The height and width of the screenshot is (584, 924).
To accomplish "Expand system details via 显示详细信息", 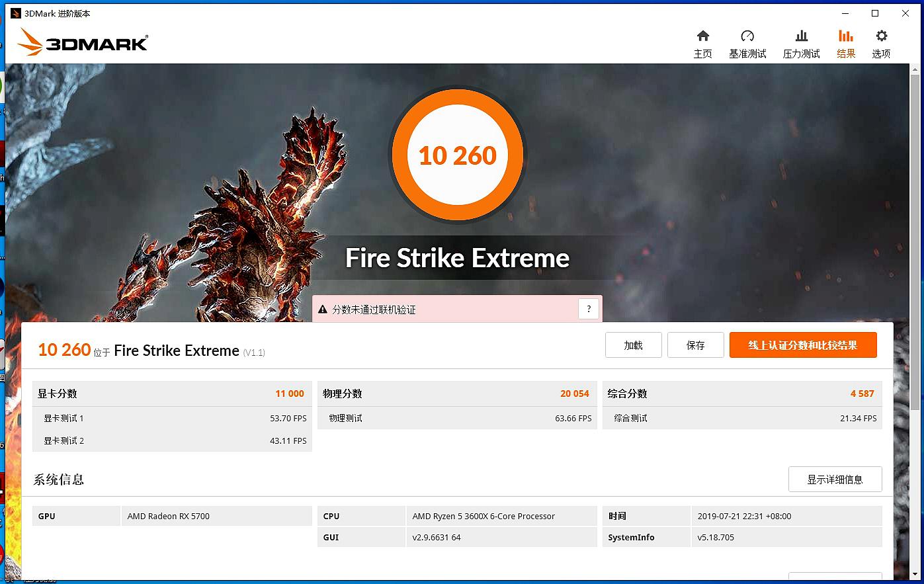I will [835, 479].
